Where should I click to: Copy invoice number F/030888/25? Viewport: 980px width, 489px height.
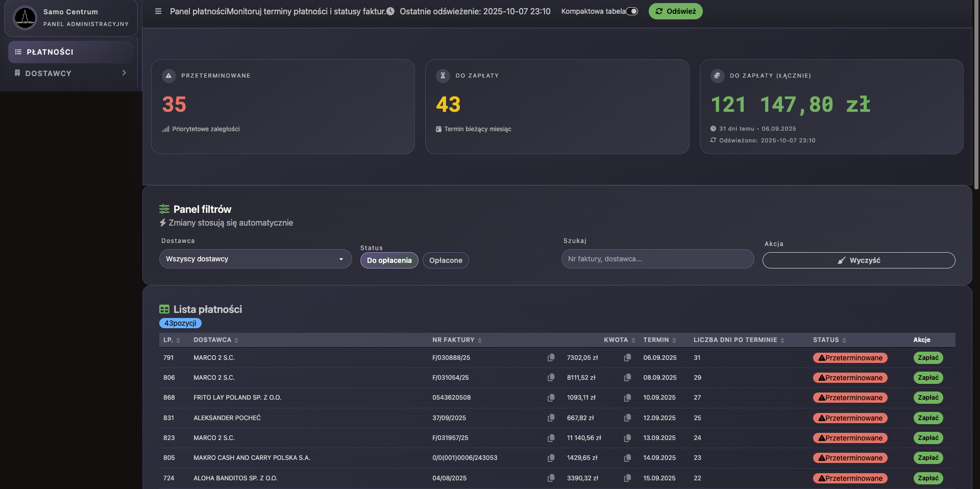point(551,358)
